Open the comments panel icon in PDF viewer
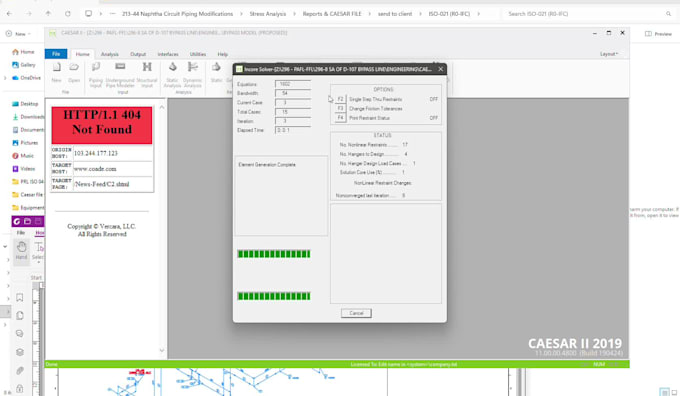Screen dimensions: 680x396 [20, 334]
